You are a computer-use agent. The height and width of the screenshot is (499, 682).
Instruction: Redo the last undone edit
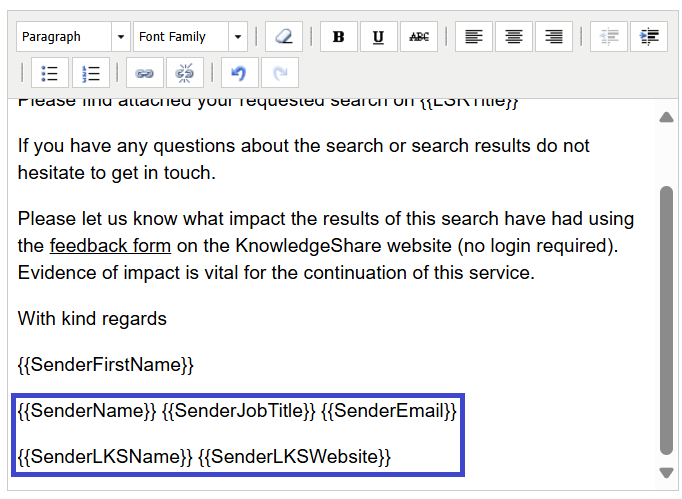[280, 73]
